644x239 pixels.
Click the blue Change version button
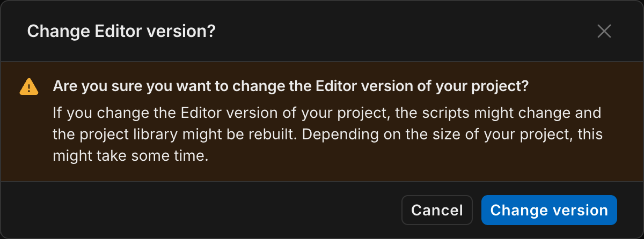(549, 210)
